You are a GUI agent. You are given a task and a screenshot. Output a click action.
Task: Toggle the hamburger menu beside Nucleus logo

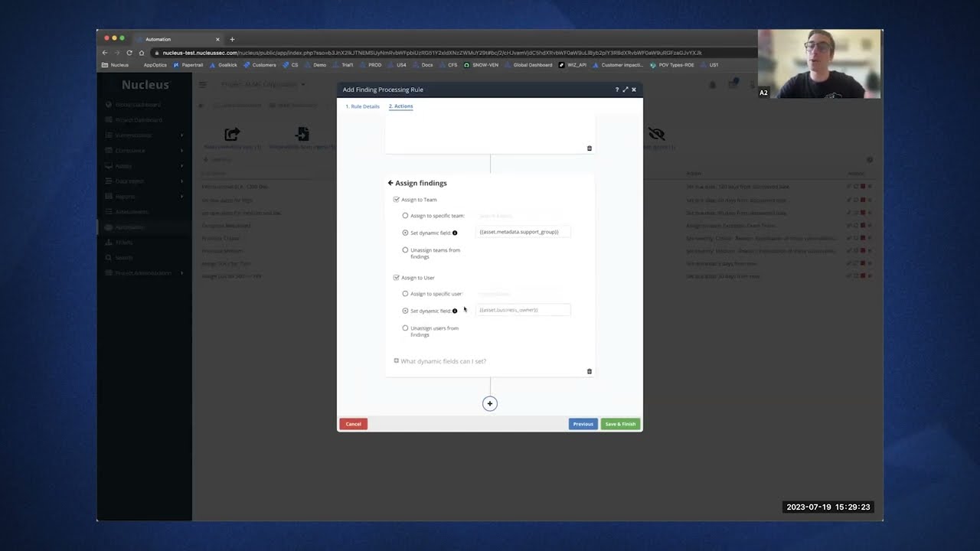tap(203, 85)
